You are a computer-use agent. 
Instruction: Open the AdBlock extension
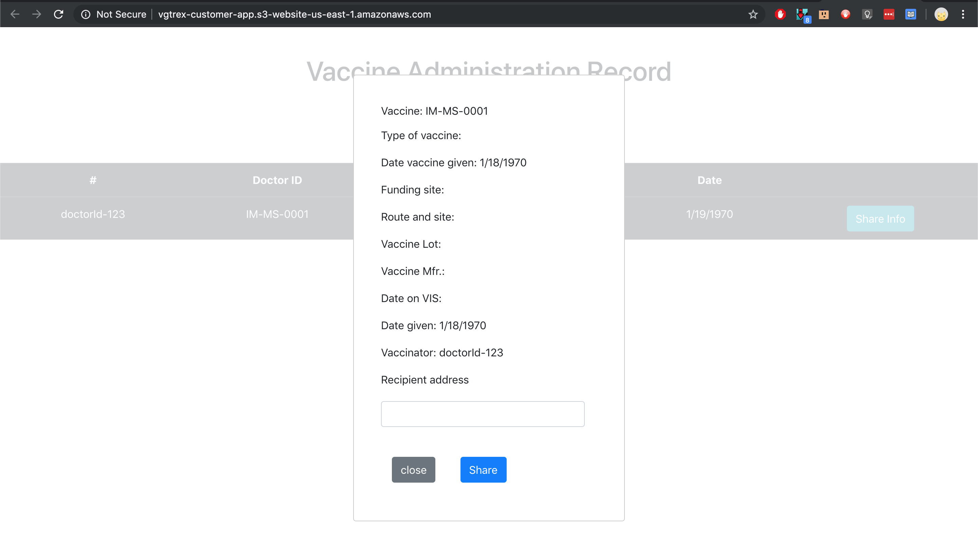pos(781,14)
